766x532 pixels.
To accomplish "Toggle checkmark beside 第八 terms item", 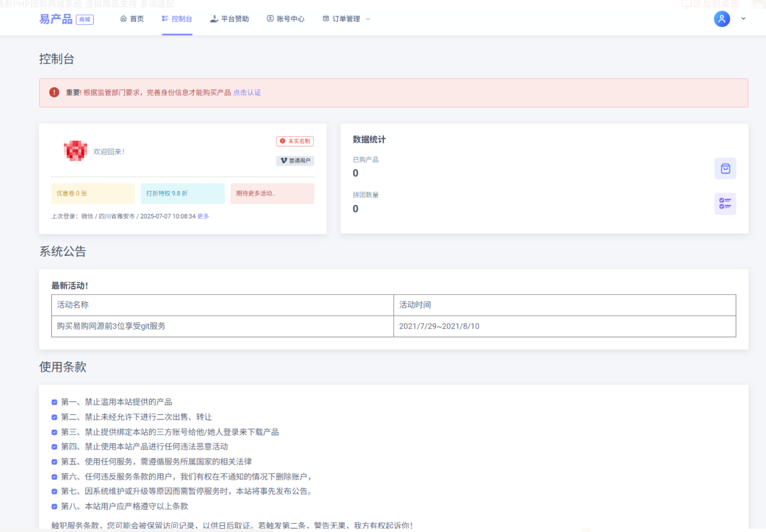I will coord(54,506).
